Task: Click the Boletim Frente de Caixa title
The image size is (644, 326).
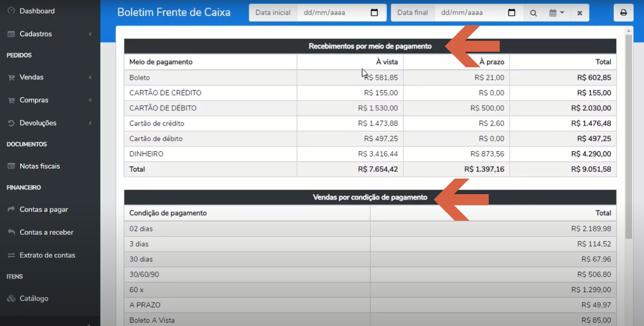Action: pyautogui.click(x=174, y=12)
